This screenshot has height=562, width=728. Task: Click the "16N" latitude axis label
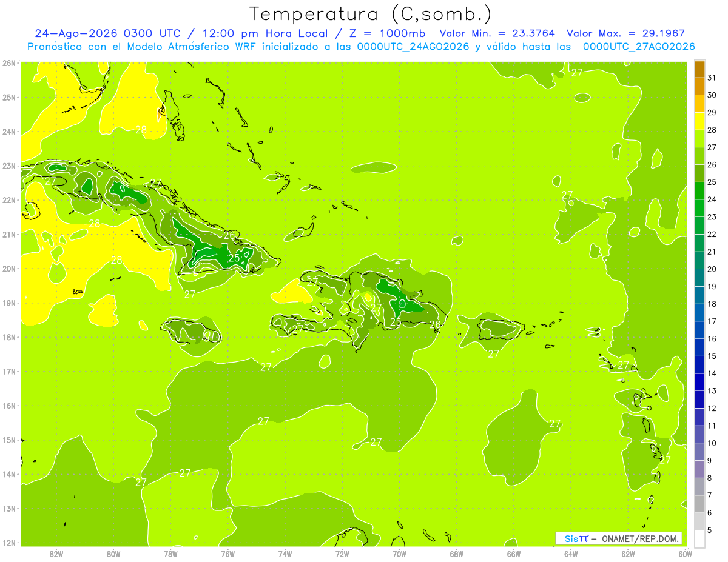click(9, 406)
